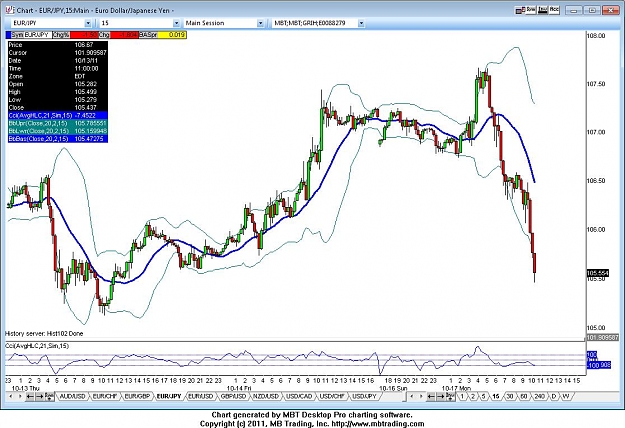Click the window layout icon in the title bar

pos(519,10)
